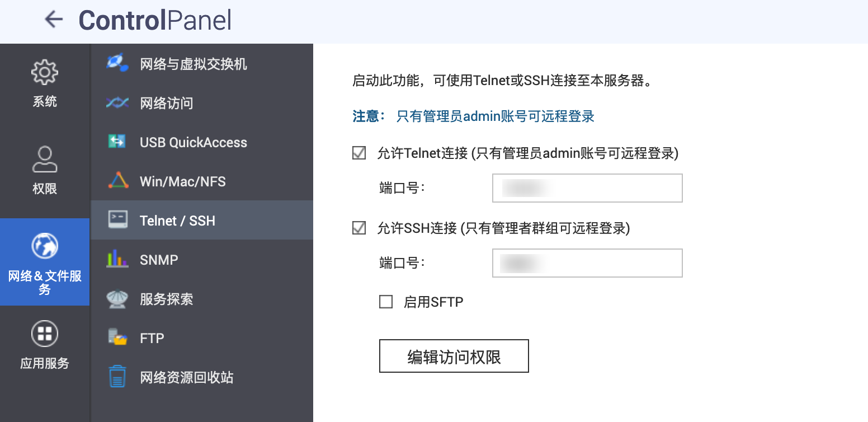
Task: Uncheck the 允许SSH连接 checkbox
Action: tap(359, 228)
